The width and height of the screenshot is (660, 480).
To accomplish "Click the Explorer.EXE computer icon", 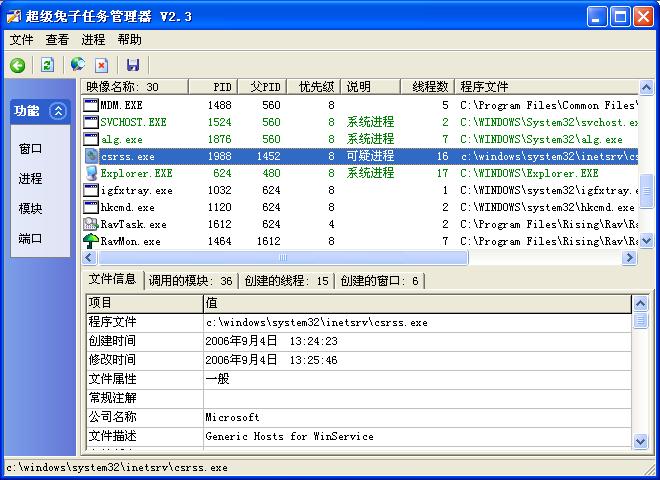I will (x=91, y=173).
